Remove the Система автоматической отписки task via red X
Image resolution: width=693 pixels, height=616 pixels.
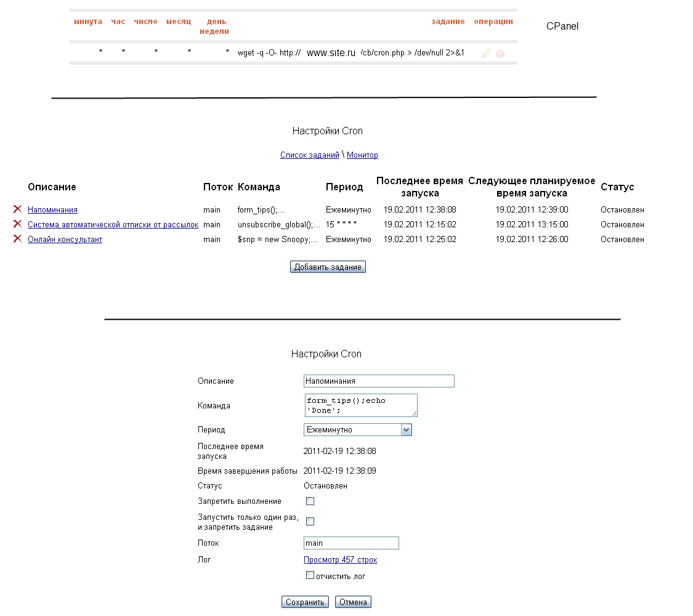pos(18,224)
